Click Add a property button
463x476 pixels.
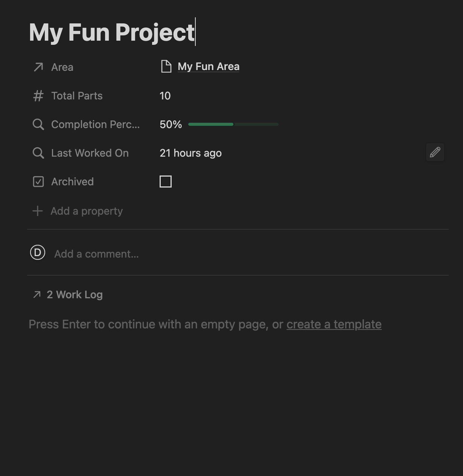coord(87,211)
